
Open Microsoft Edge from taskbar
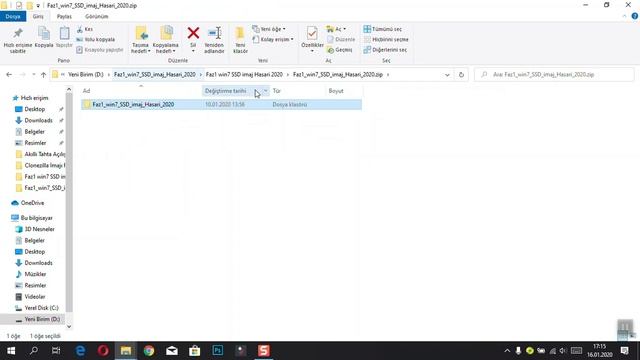[x=80, y=351]
